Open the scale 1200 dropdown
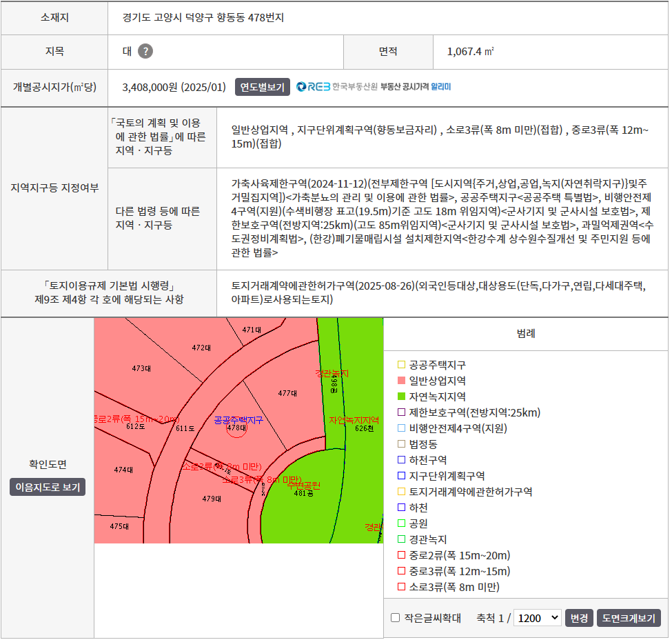This screenshot has width=672, height=640. coord(538,618)
